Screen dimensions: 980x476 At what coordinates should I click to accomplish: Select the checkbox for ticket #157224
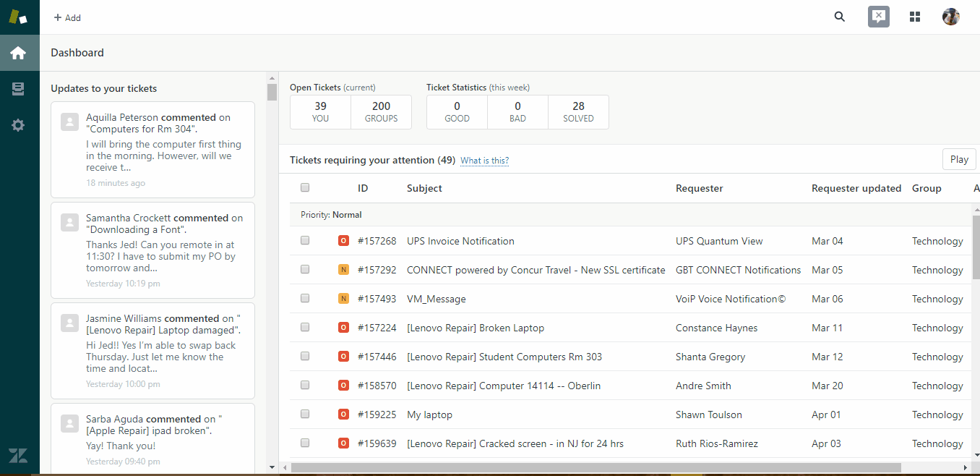click(x=305, y=327)
